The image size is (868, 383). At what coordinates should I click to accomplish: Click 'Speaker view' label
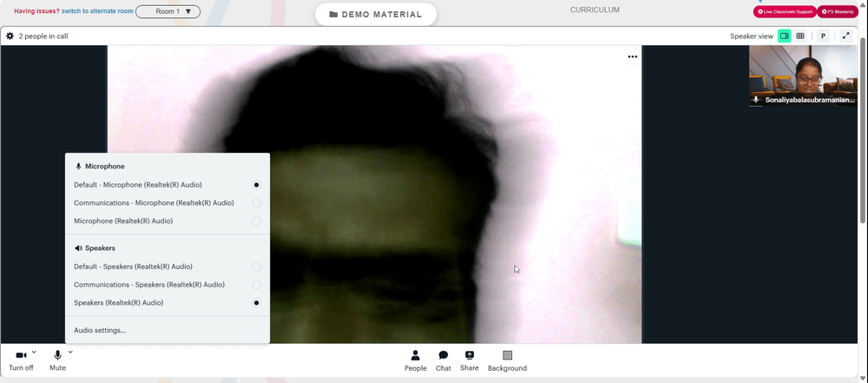751,36
